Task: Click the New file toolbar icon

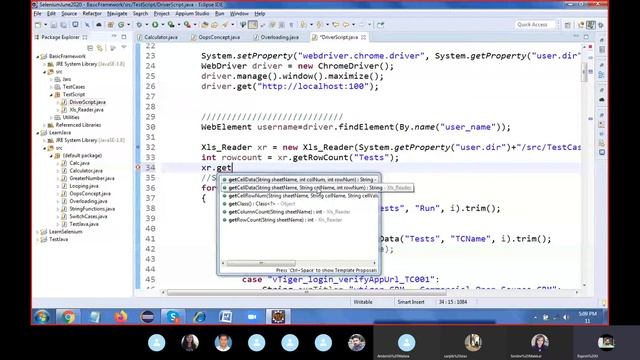Action: pos(38,25)
